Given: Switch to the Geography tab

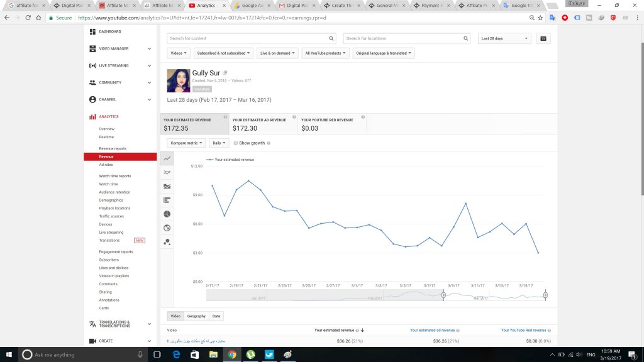Looking at the screenshot, I should tap(196, 316).
